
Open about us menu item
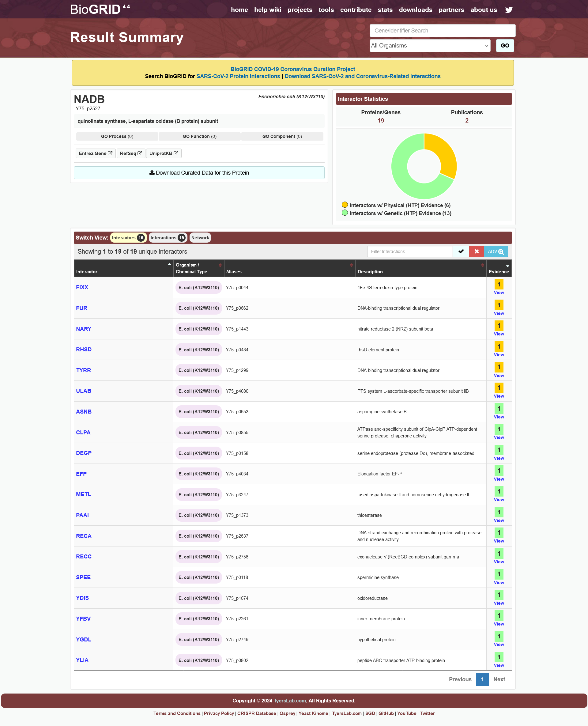[x=484, y=10]
